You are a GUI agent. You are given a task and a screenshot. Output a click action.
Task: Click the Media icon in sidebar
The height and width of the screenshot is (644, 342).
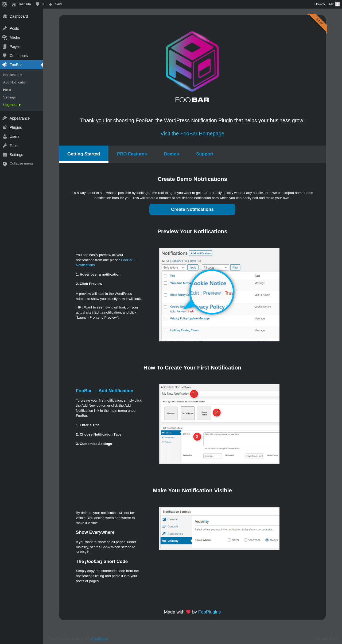[x=5, y=37]
